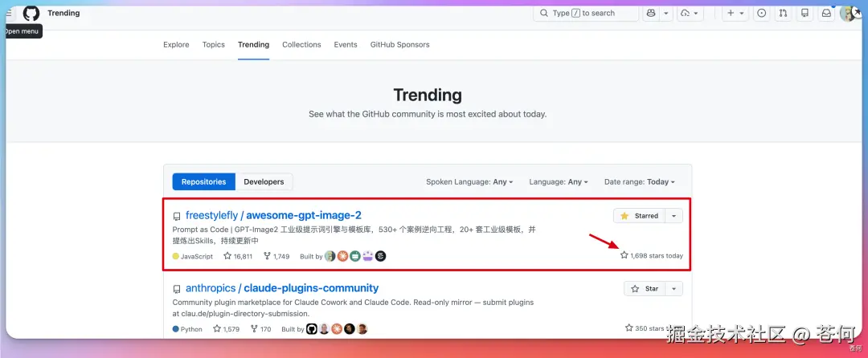Open the 16,811 stargazers link
This screenshot has width=868, height=358.
coord(238,256)
